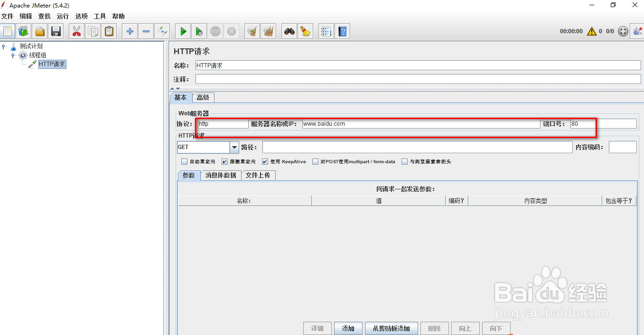Click the 内容编码 input field
The width and height of the screenshot is (644, 335).
[x=623, y=147]
